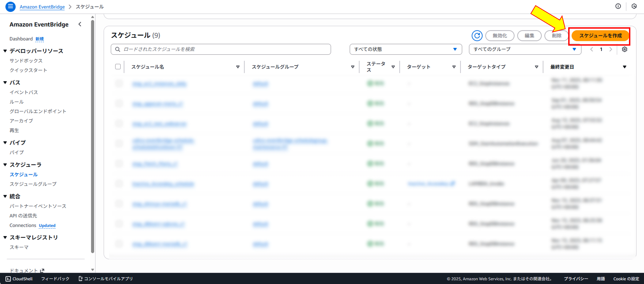Open the Terms link in footer
This screenshot has width=644, height=284.
pyautogui.click(x=601, y=279)
